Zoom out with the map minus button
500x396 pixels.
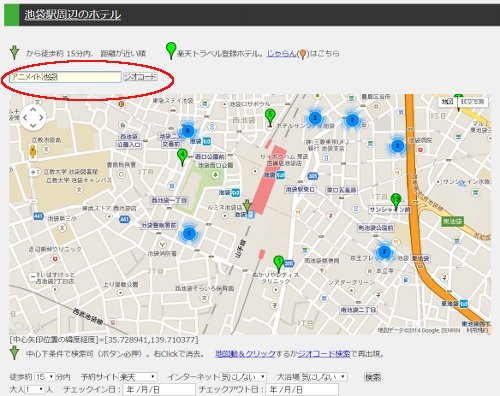(33, 277)
